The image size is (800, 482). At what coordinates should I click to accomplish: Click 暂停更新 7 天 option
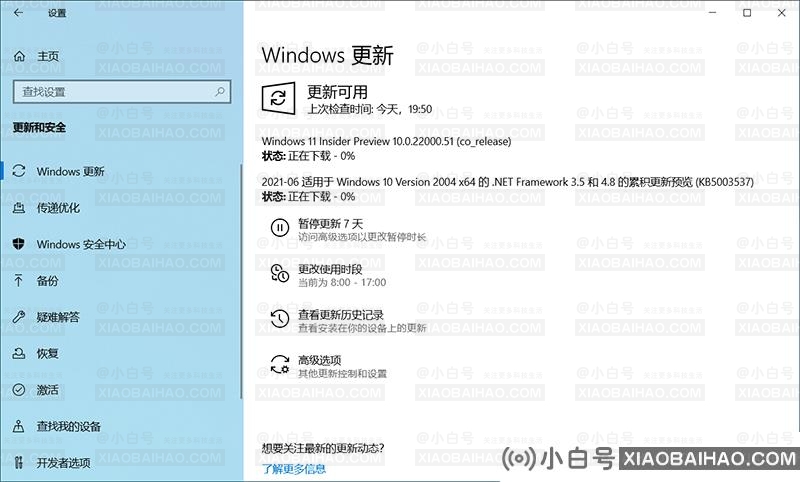coord(331,223)
